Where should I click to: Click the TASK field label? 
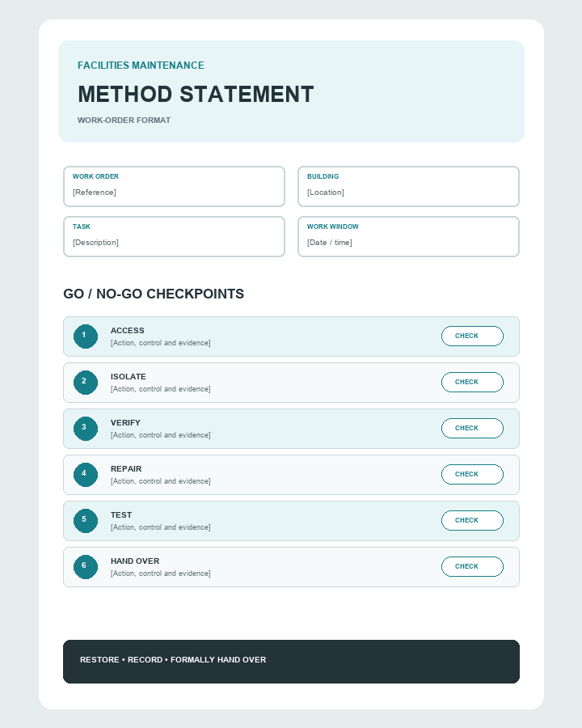(81, 226)
